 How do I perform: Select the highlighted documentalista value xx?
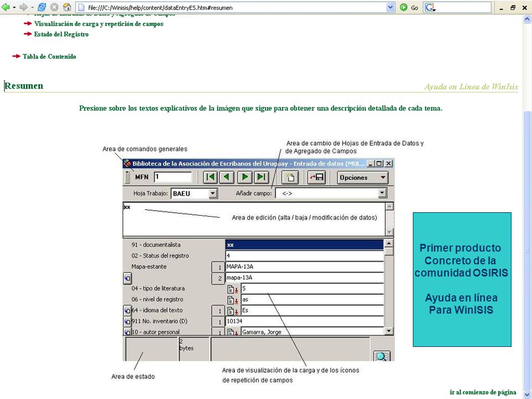pyautogui.click(x=304, y=244)
